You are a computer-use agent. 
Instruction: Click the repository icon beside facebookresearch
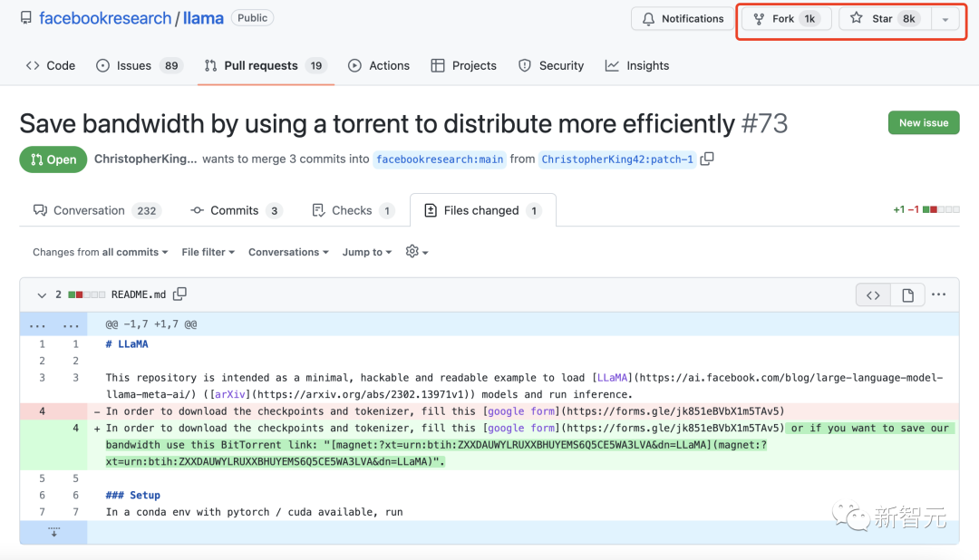click(x=25, y=17)
